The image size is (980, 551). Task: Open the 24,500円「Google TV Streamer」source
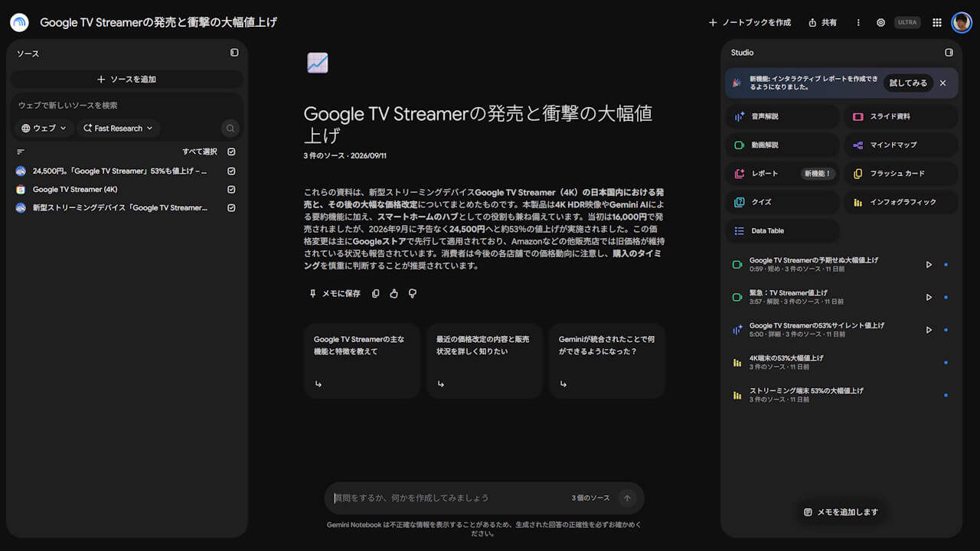tap(120, 171)
